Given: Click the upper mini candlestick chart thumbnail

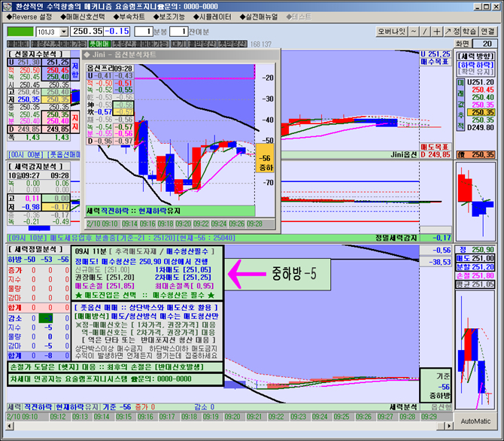Looking at the screenshot, I should (x=475, y=202).
